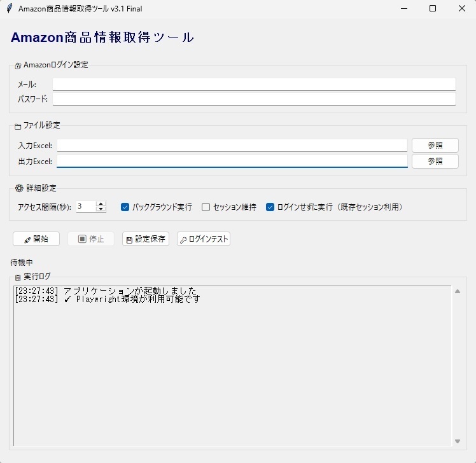Click the folder icon beside ファイル設定

click(18, 127)
